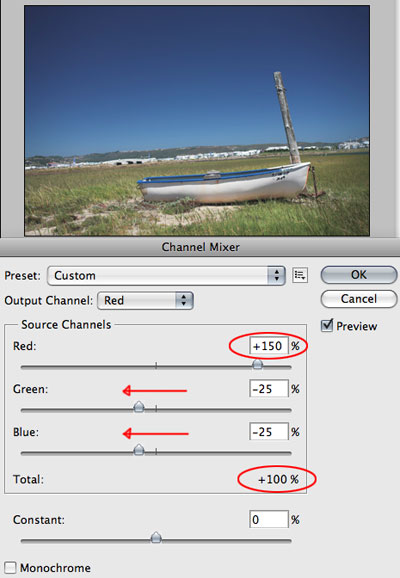400x578 pixels.
Task: Click the Red slider track center tick
Action: (x=156, y=366)
